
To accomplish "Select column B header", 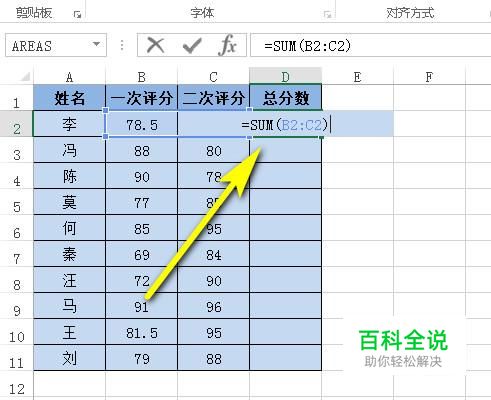I will click(142, 77).
